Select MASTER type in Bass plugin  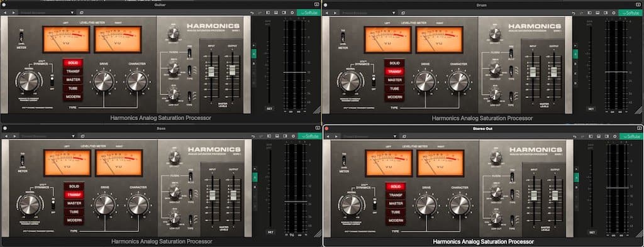click(x=74, y=204)
